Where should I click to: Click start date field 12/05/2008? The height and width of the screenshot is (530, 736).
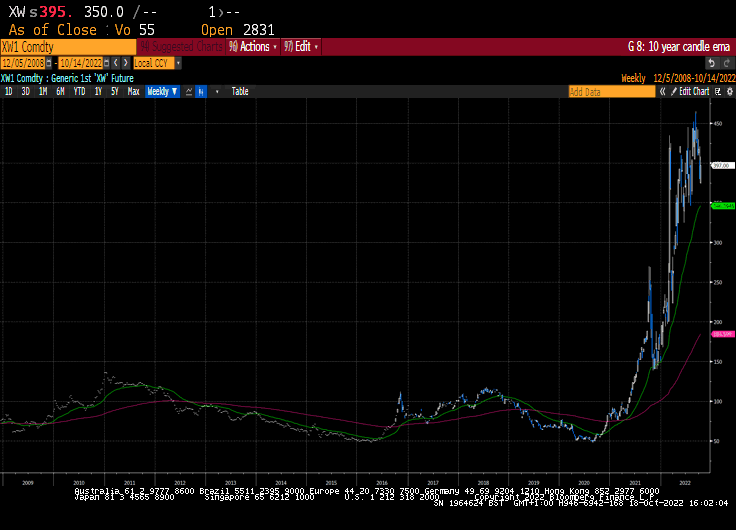(x=23, y=63)
